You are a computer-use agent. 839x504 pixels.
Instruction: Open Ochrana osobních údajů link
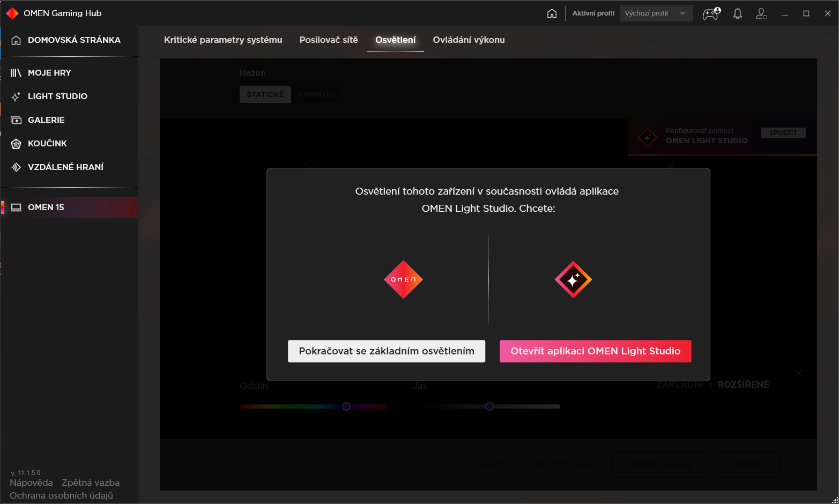pyautogui.click(x=61, y=495)
